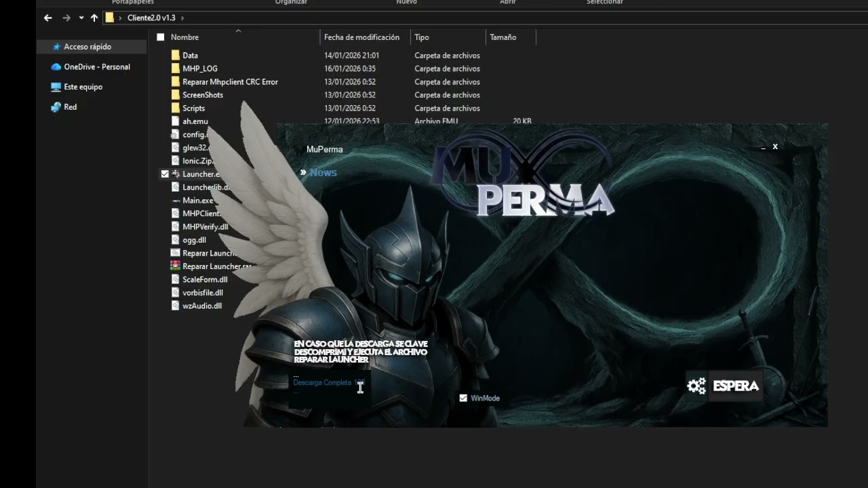The image size is (868, 488).
Task: Select the Reparar Launcher file icon
Action: tap(176, 253)
